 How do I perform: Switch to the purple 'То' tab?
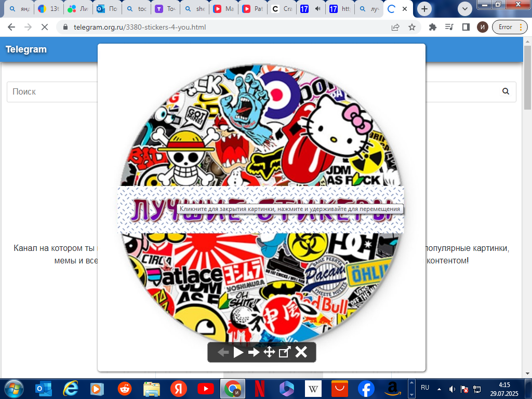tap(165, 9)
